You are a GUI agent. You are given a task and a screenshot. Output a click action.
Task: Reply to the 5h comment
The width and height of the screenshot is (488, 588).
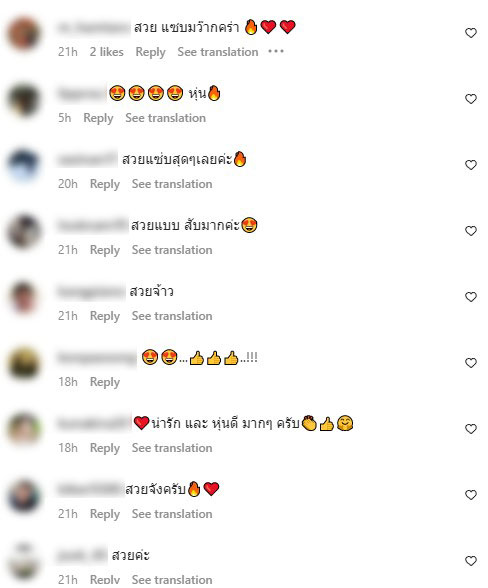(x=98, y=118)
